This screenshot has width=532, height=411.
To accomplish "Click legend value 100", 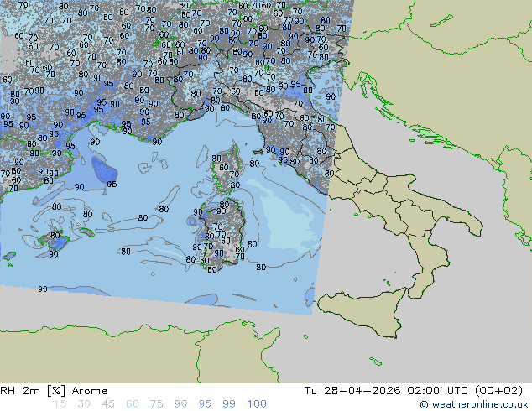I will click(257, 404).
